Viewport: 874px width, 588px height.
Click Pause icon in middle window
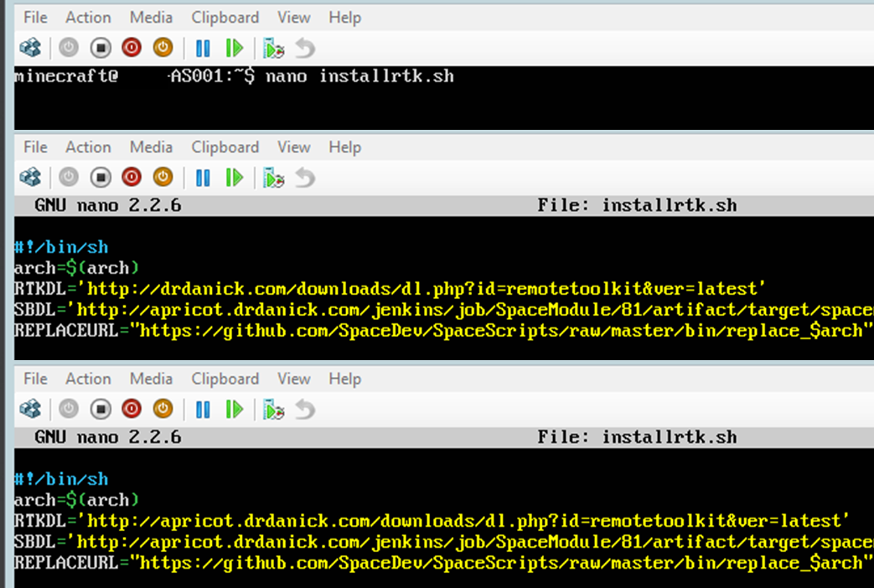click(x=203, y=178)
